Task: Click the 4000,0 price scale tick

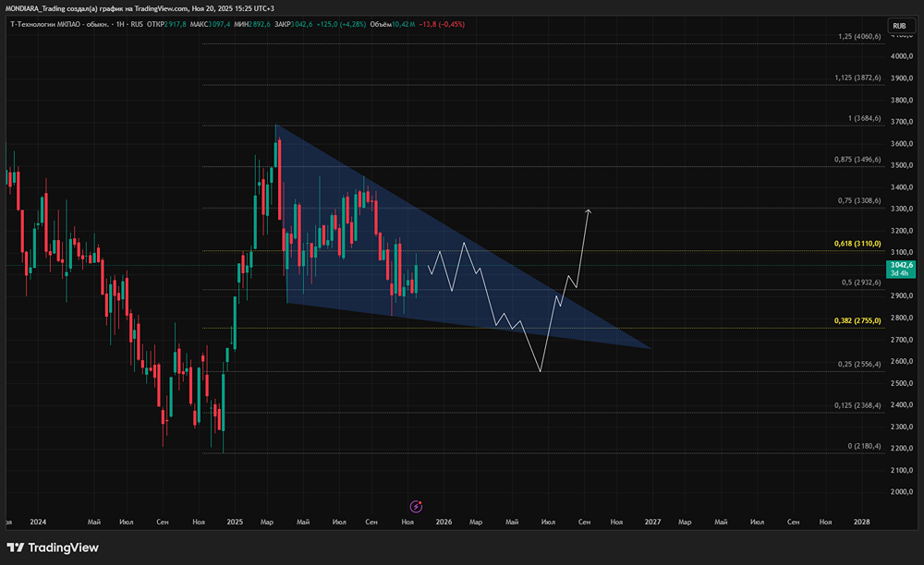Action: [902, 56]
